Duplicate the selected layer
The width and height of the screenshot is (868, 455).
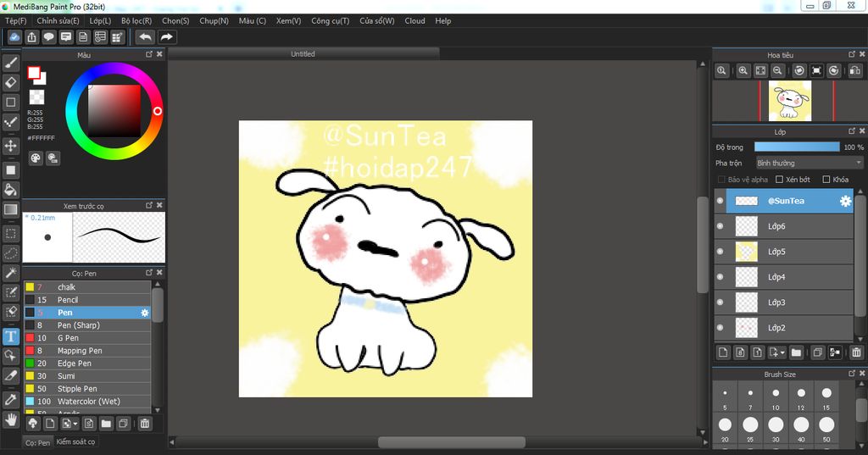pos(818,352)
